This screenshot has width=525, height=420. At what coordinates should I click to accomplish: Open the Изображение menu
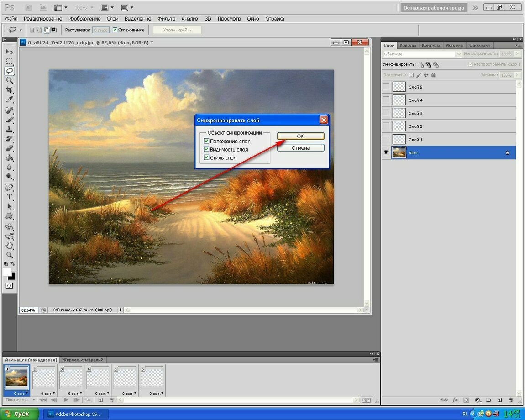pos(84,19)
